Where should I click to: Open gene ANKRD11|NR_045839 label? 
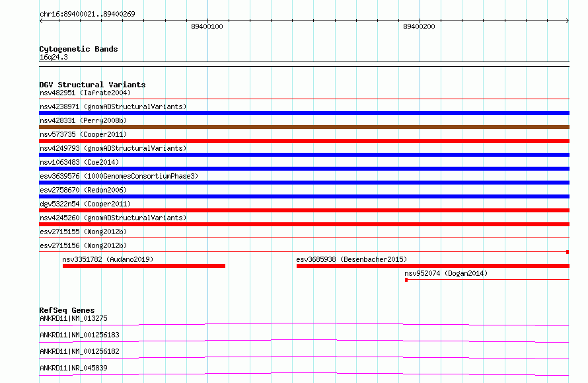(73, 368)
